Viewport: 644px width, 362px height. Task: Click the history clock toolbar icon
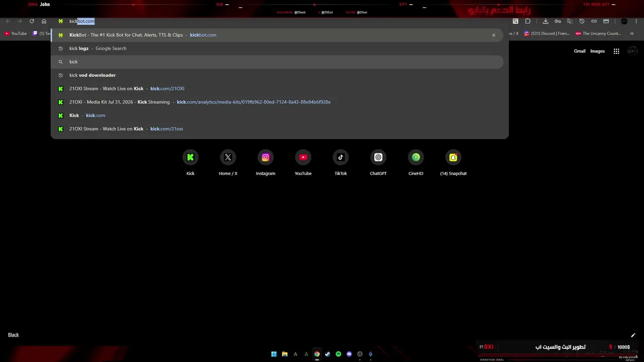(x=582, y=21)
